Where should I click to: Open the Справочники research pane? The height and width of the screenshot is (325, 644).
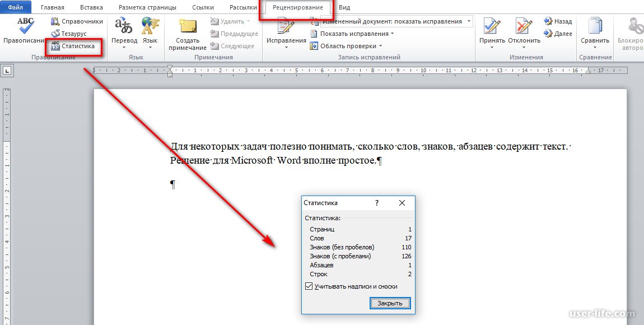point(77,21)
